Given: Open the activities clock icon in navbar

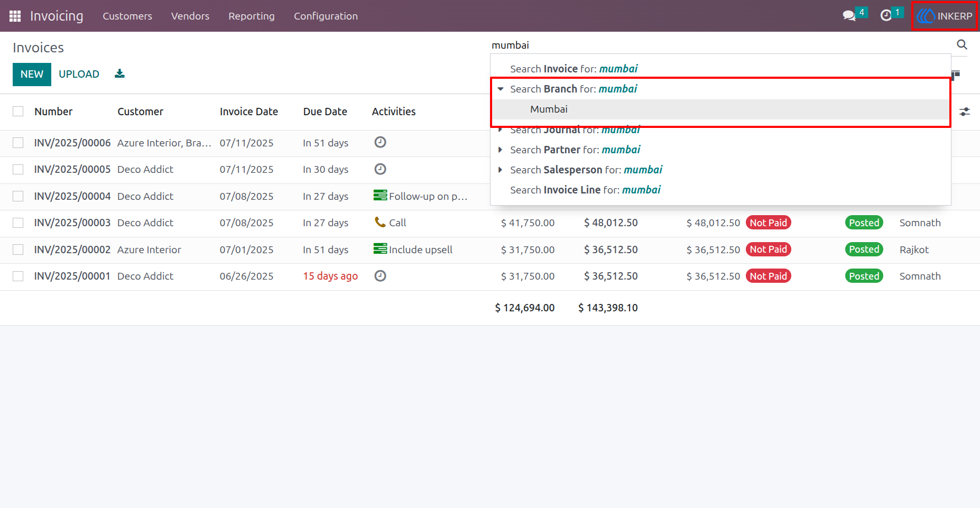Looking at the screenshot, I should (x=886, y=16).
